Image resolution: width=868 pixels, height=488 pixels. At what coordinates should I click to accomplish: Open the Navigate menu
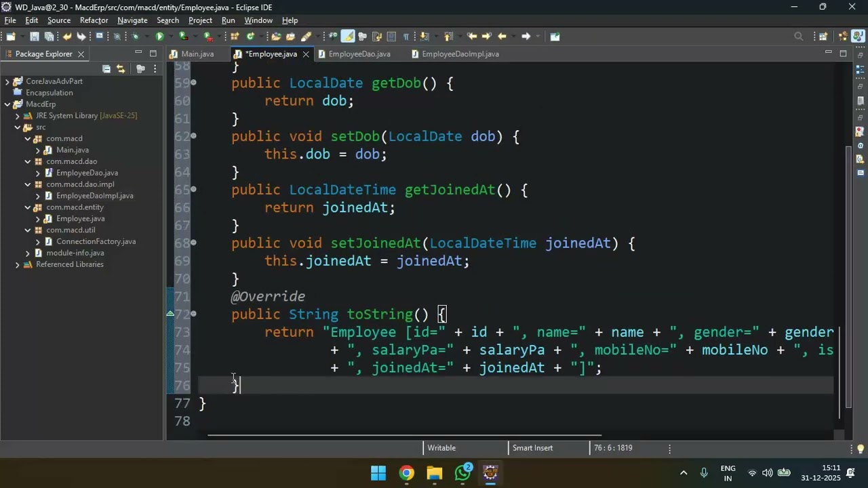[x=132, y=20]
